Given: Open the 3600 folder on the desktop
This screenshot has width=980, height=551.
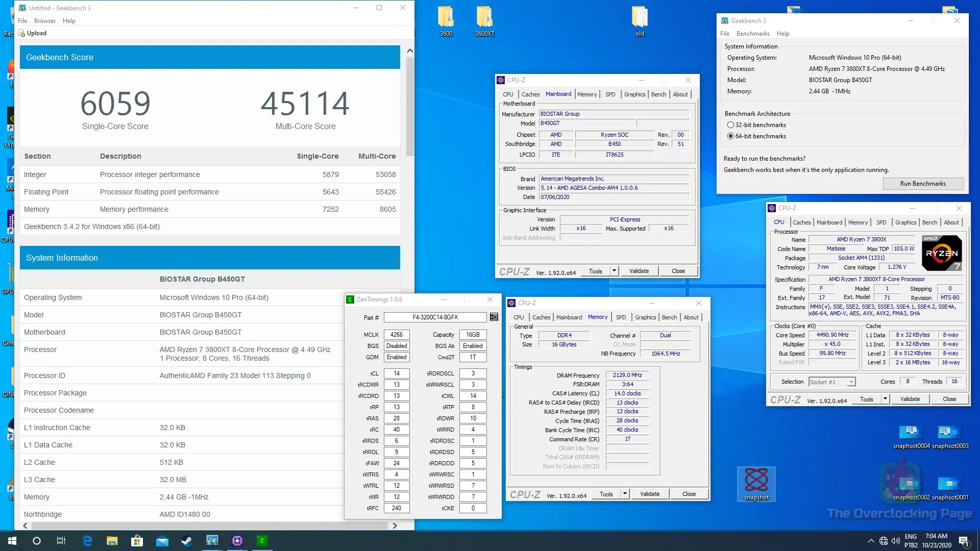Looking at the screenshot, I should 446,21.
